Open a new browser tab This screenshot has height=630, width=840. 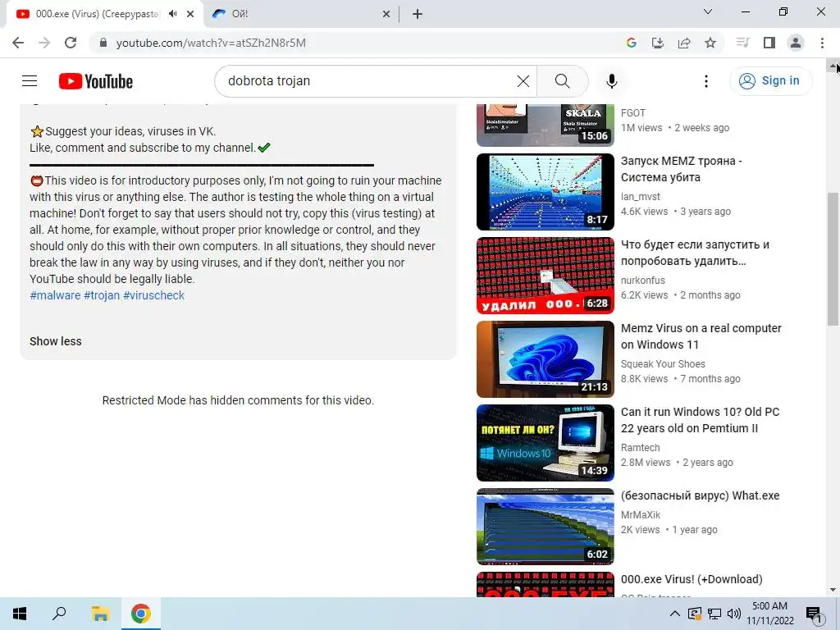418,14
